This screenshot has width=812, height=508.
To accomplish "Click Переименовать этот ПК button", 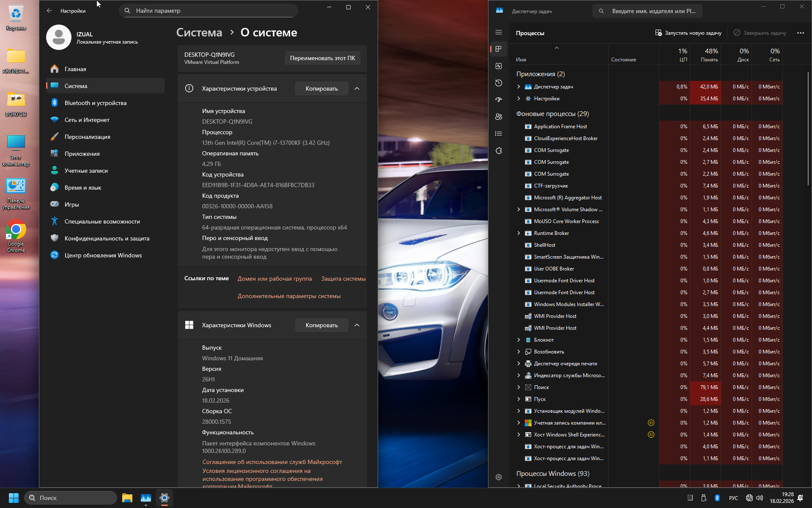I will (322, 58).
